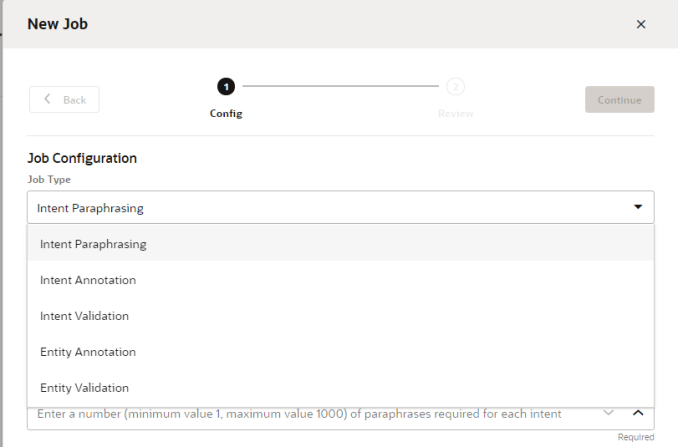678x447 pixels.
Task: Pick the Intent Validation option
Action: click(85, 316)
